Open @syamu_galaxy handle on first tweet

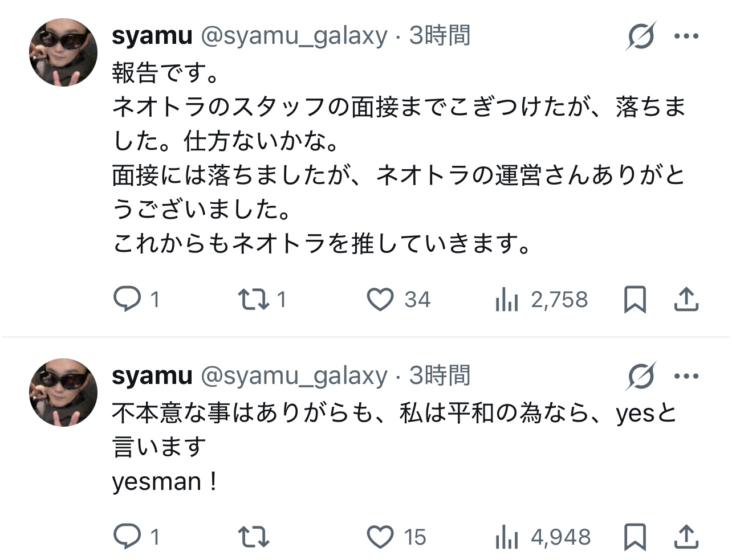pyautogui.click(x=294, y=36)
